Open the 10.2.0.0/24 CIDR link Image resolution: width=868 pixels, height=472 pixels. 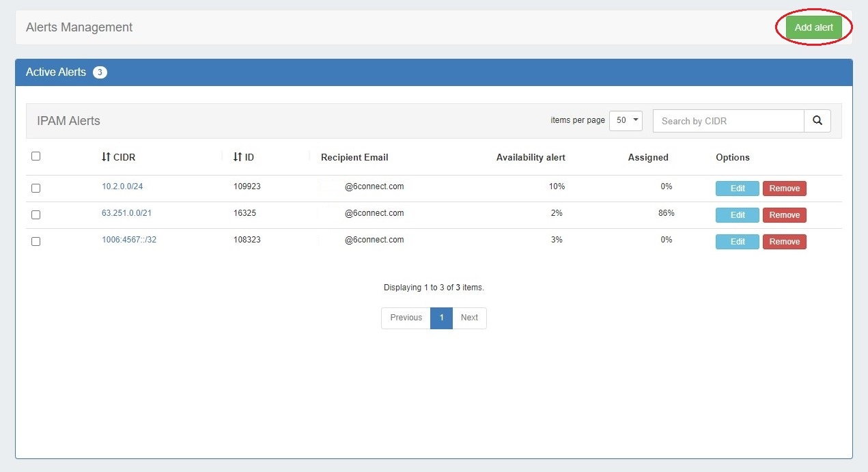tap(122, 186)
